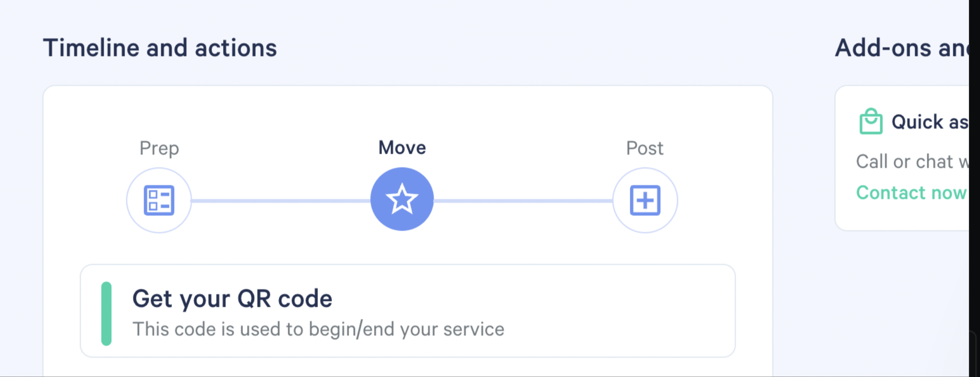Screen dimensions: 980x377
Task: Select the Move star step icon
Action: click(402, 199)
